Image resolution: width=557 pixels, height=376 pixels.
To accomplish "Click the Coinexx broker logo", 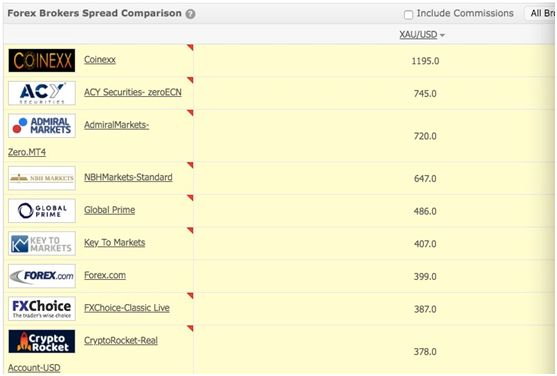I will [x=42, y=60].
